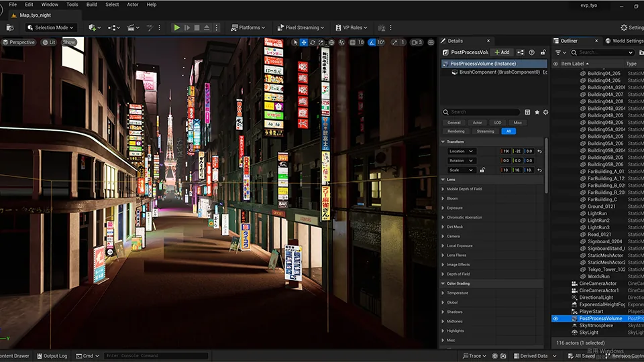Viewport: 644px width, 362px height.
Task: Switch world/local coordinate system globe icon
Action: (x=331, y=42)
